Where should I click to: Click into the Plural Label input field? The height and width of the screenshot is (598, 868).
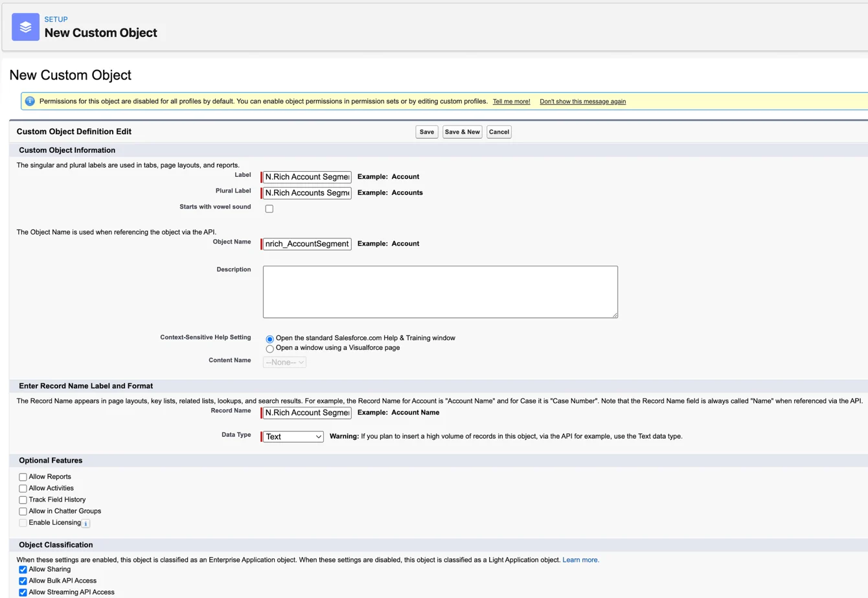[307, 193]
